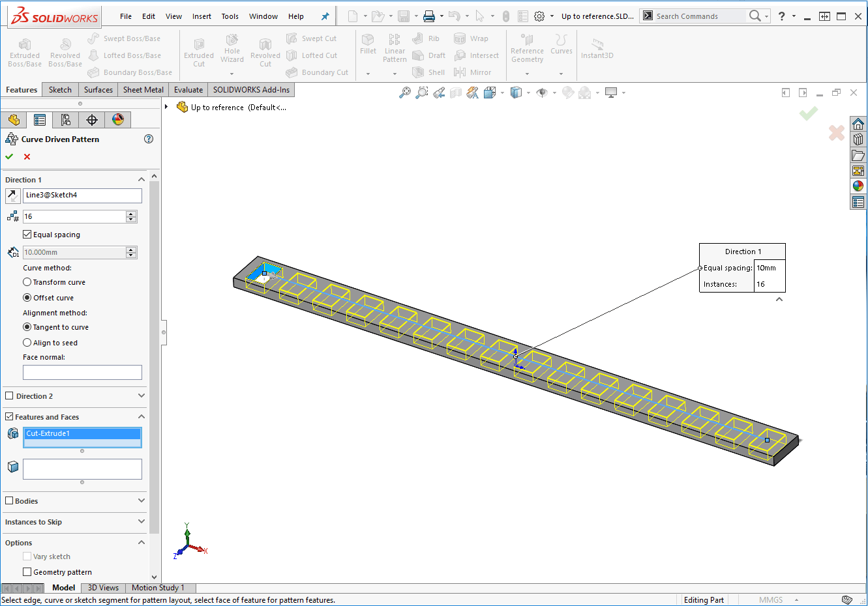
Task: Click the Face normal input box
Action: [x=82, y=372]
